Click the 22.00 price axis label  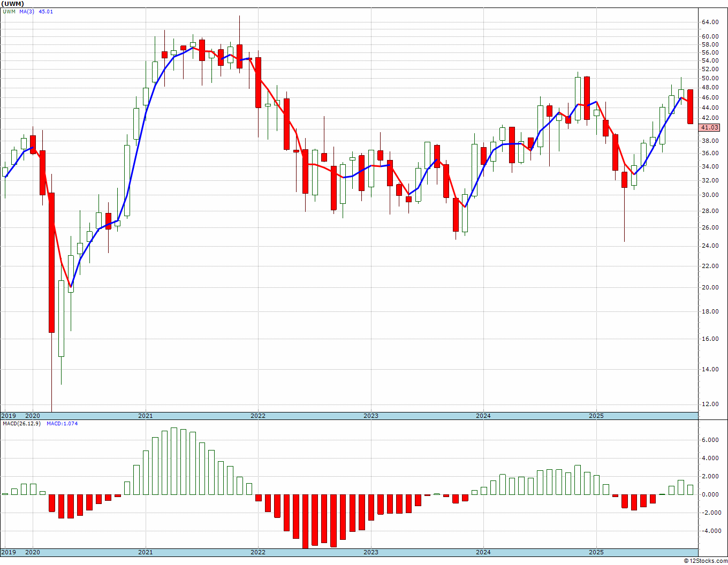(x=710, y=266)
